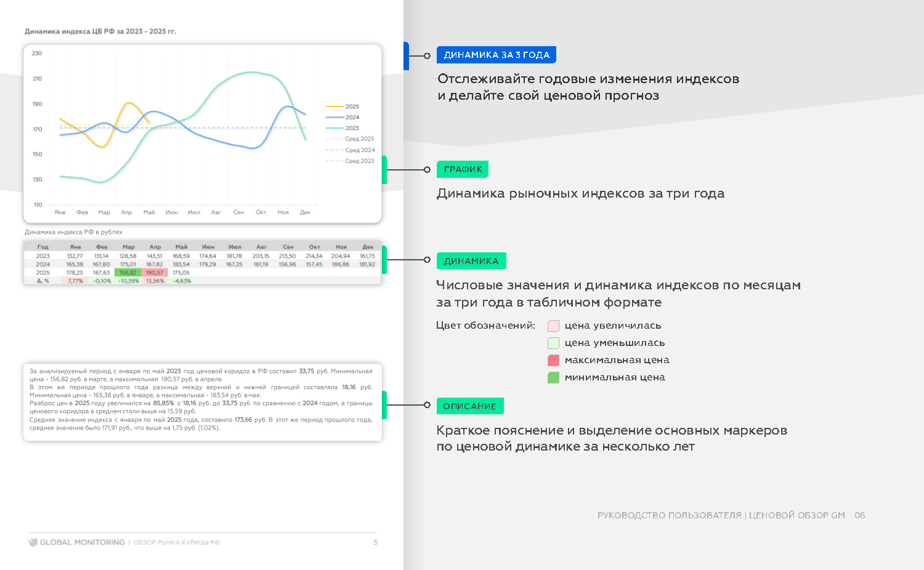Click the ОПИСАНИЕ button
The image size is (924, 570).
tap(470, 406)
